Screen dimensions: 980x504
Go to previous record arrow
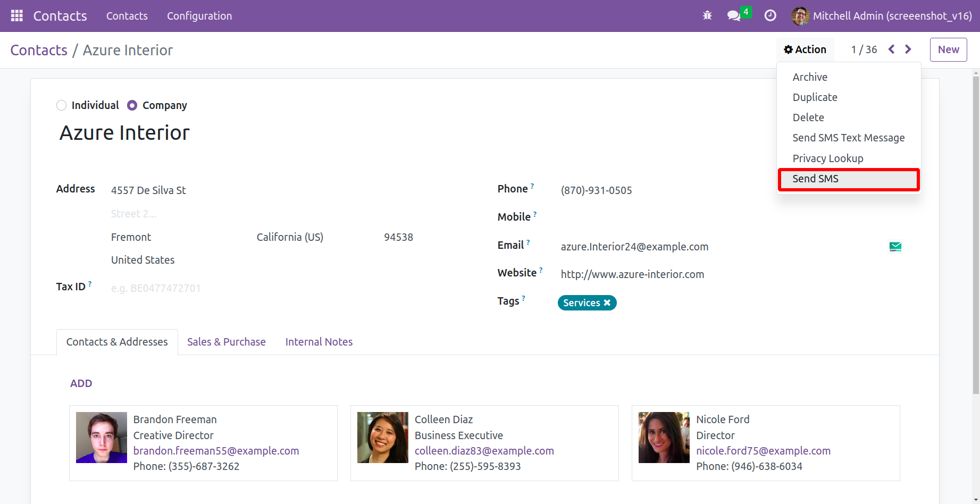click(892, 49)
